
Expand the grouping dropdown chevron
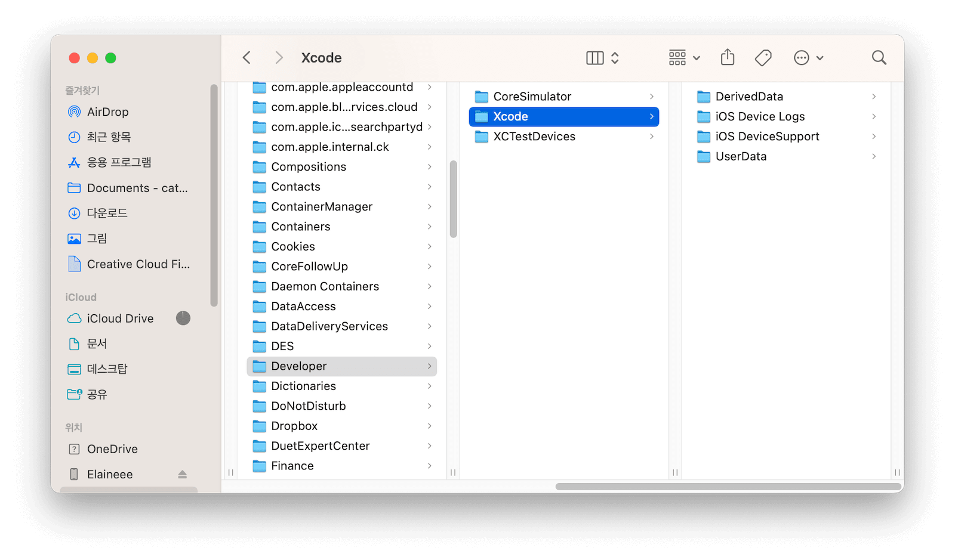[x=697, y=58]
